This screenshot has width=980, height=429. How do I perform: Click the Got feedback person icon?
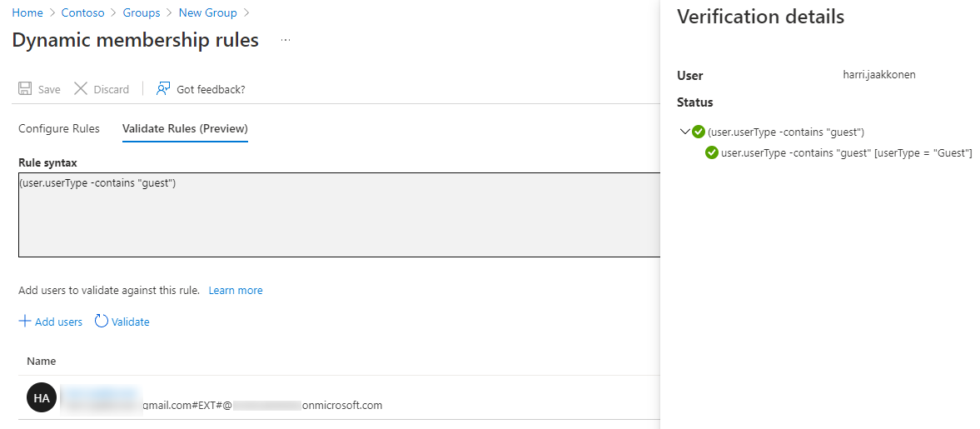(163, 89)
